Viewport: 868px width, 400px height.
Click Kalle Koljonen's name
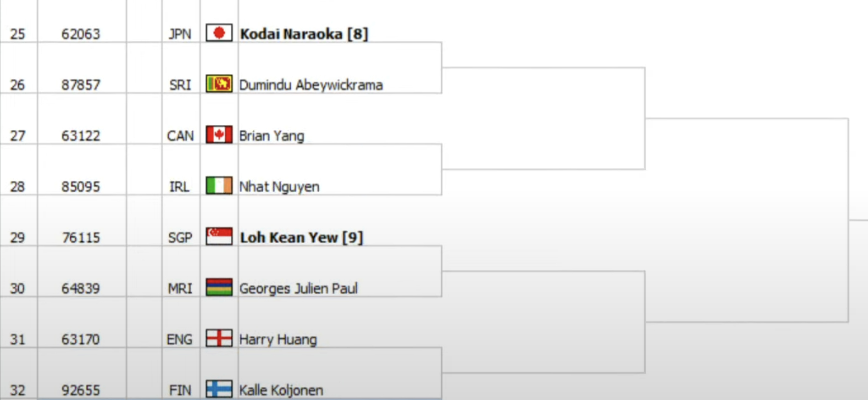point(281,390)
